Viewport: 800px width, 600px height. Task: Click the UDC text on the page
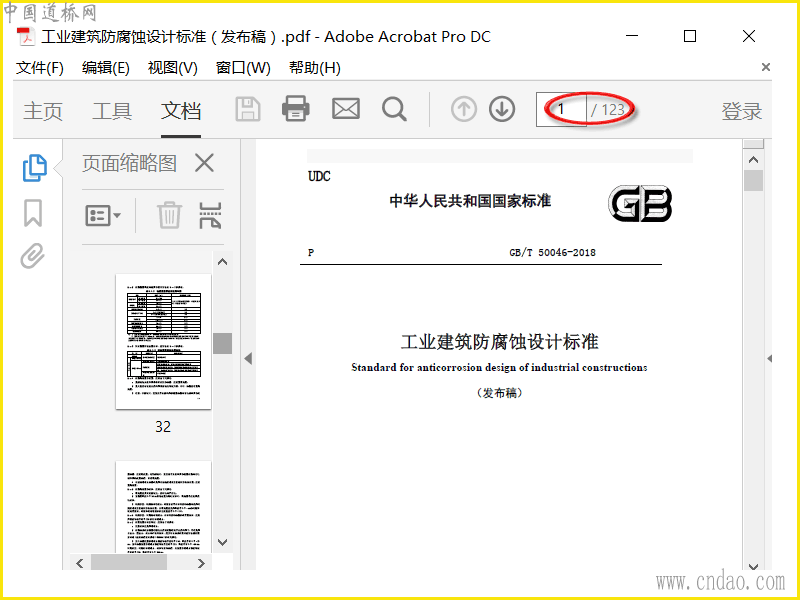pos(319,176)
